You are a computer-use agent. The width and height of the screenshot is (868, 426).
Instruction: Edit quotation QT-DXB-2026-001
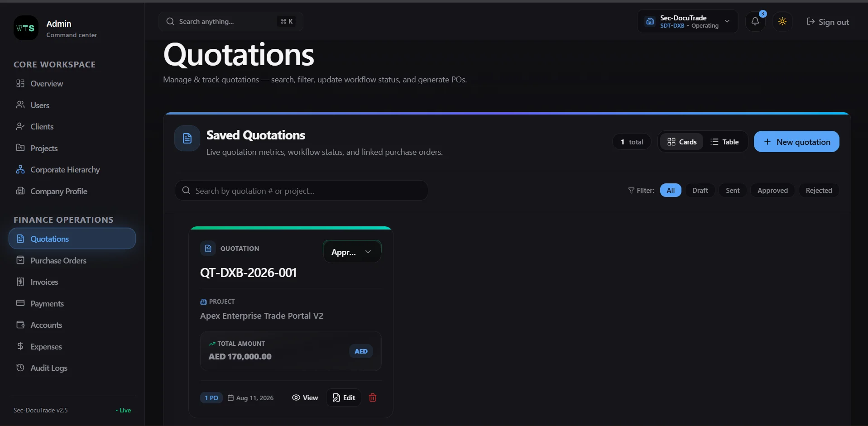point(344,397)
